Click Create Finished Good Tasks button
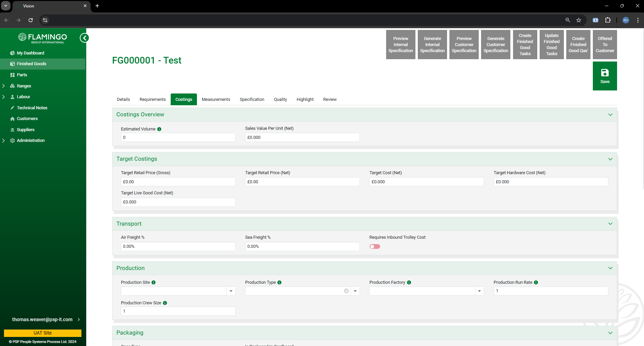The image size is (644, 346). tap(525, 45)
